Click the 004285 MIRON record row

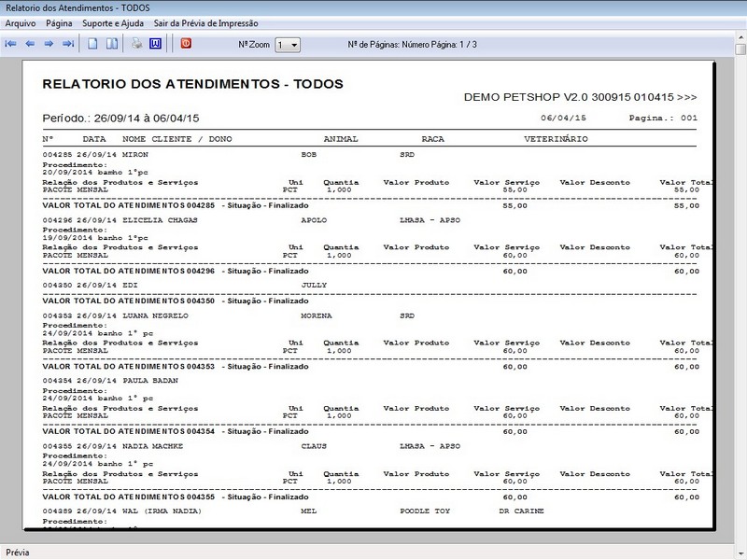[229, 154]
